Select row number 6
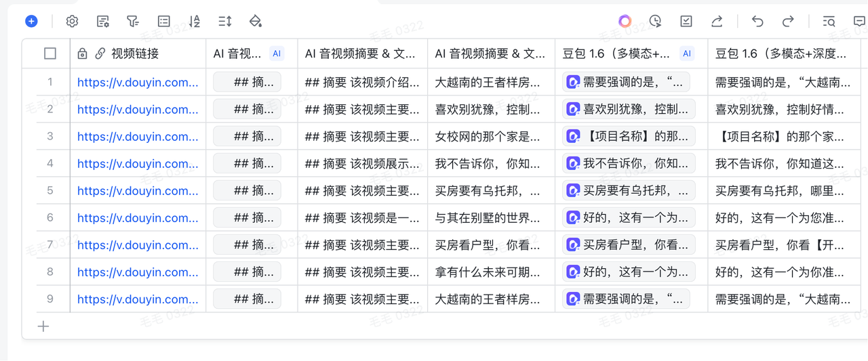Image resolution: width=868 pixels, height=361 pixels. [50, 217]
